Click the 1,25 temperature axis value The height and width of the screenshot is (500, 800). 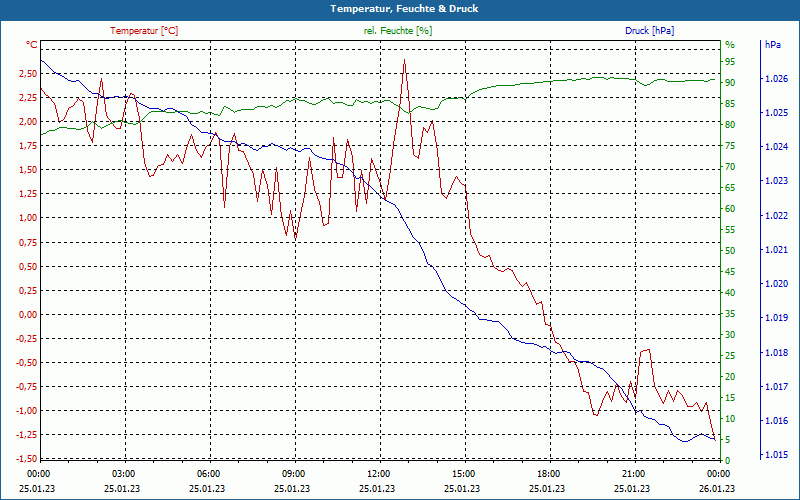pyautogui.click(x=28, y=194)
